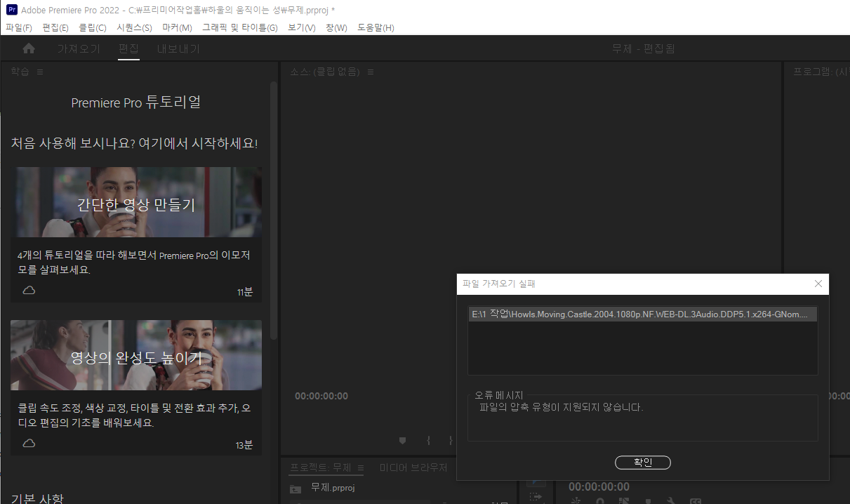Click the 4개의 튜토리얼을 따라 해보면서 description
This screenshot has width=850, height=504.
(x=134, y=262)
